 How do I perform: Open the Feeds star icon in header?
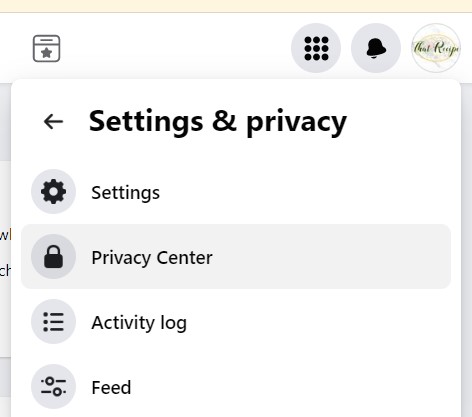click(x=47, y=48)
